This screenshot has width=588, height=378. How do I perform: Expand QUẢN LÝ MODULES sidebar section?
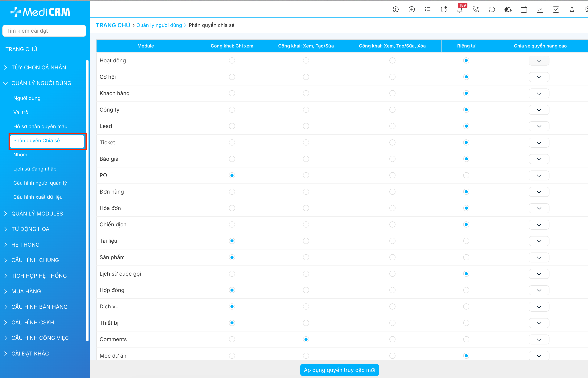tap(37, 214)
